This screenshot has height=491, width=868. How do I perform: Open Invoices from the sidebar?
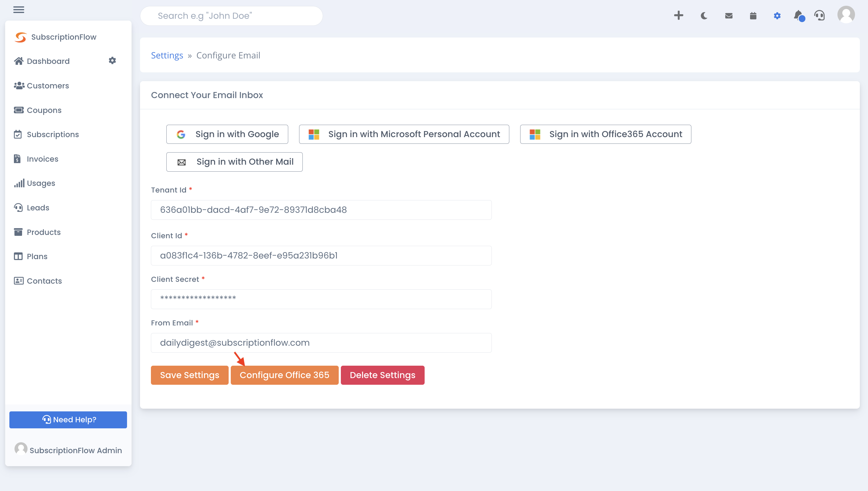tap(42, 159)
